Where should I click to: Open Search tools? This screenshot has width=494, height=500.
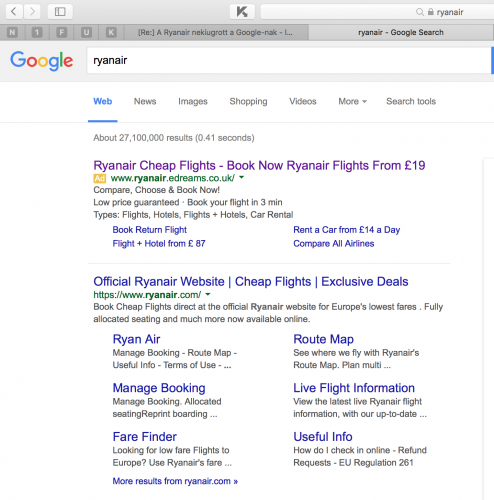[411, 101]
